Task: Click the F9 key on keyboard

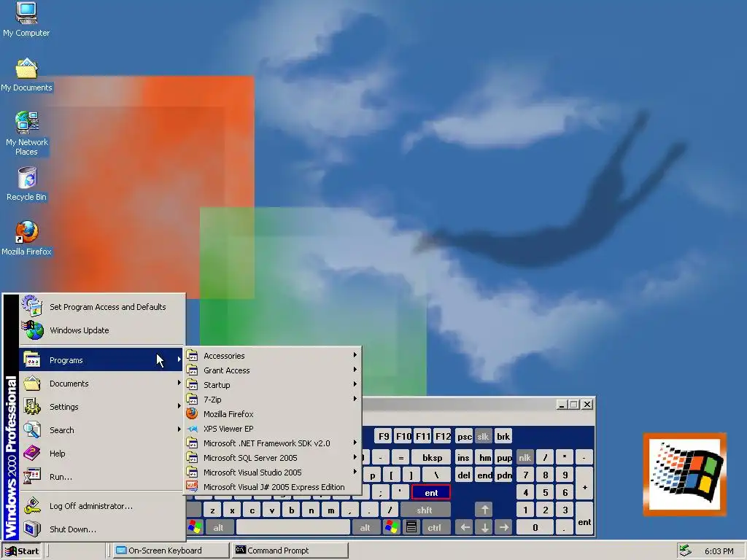Action: [x=383, y=436]
